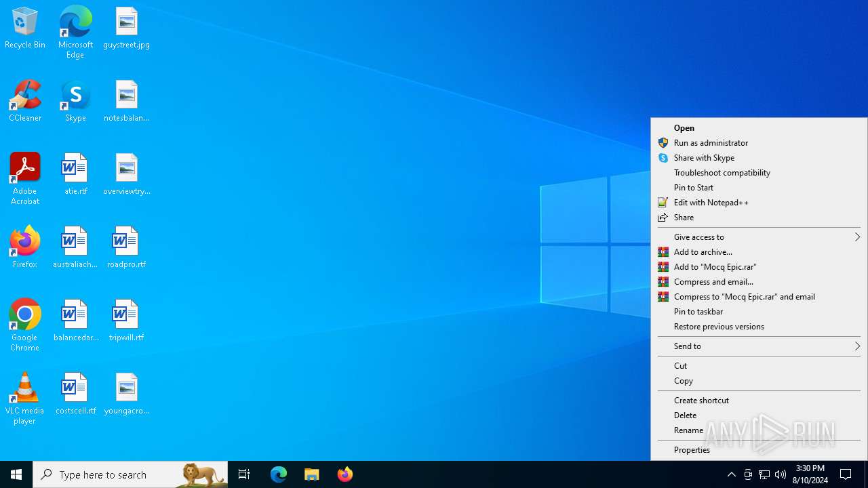
Task: Open the Start menu
Action: (x=16, y=474)
